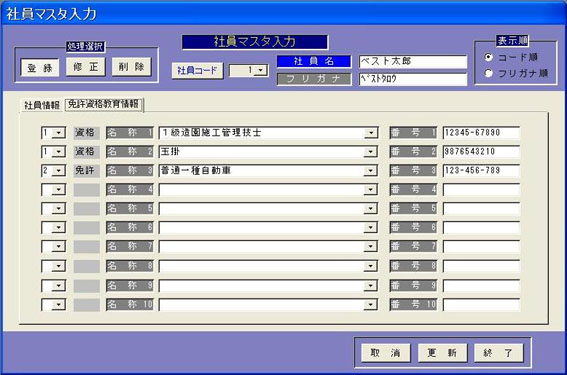Open the type dropdown in row 3

click(59, 171)
